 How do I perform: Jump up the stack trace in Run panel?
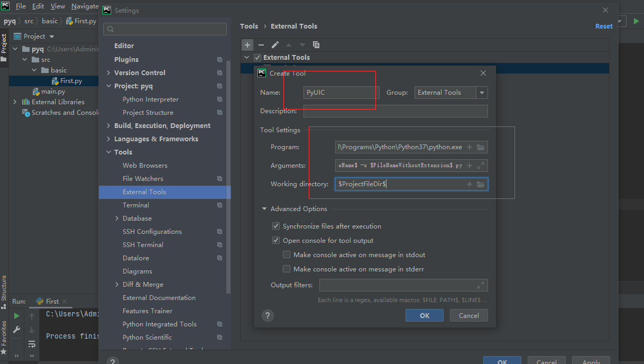click(x=32, y=316)
